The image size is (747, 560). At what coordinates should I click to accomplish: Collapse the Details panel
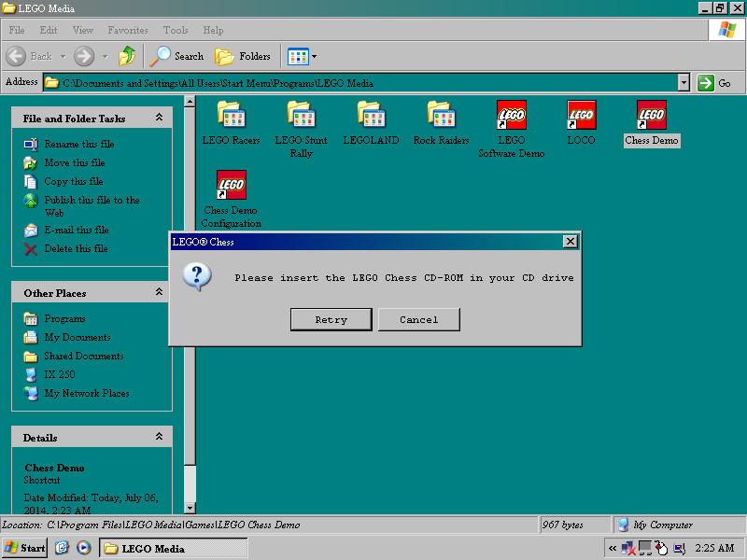point(159,437)
